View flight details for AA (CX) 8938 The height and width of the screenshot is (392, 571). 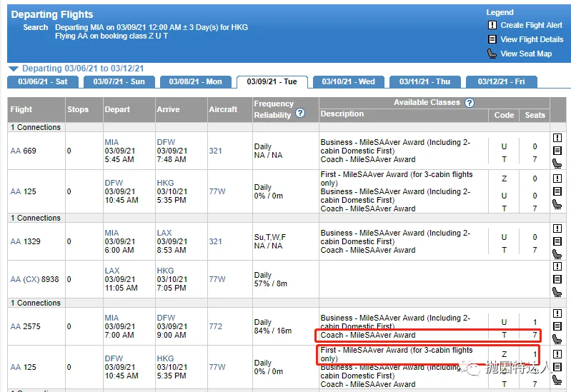point(557,279)
